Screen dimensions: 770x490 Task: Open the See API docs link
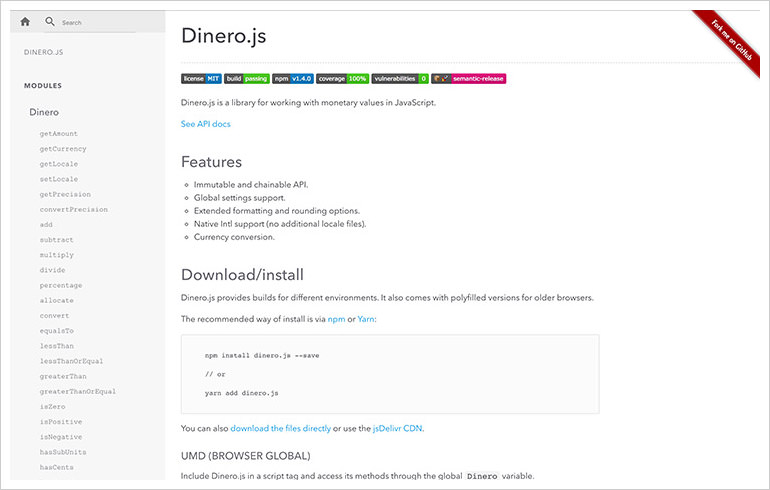[205, 124]
